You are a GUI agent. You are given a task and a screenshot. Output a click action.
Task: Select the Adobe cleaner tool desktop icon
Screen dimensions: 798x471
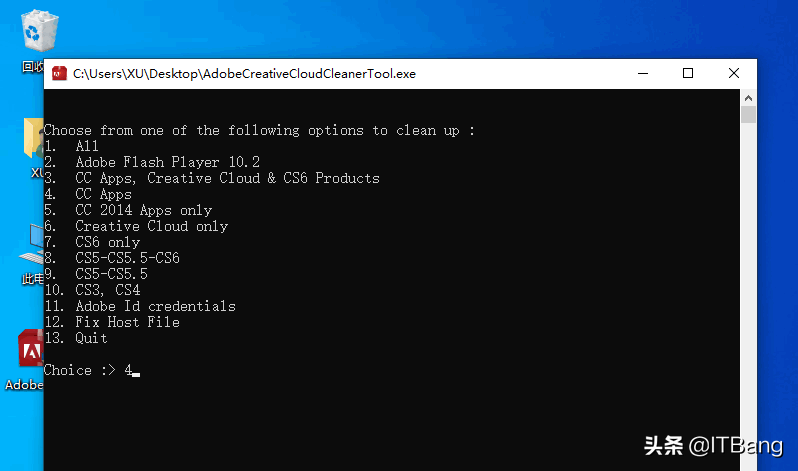(31, 349)
